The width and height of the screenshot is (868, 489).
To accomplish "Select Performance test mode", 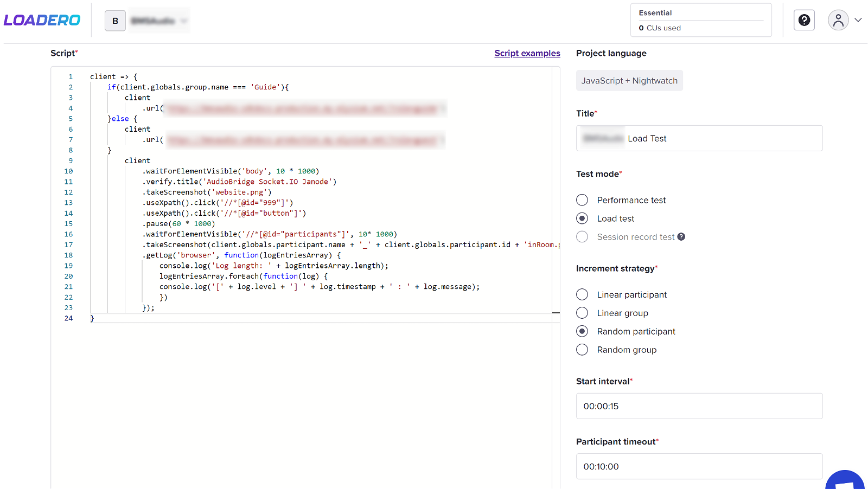I will click(582, 200).
